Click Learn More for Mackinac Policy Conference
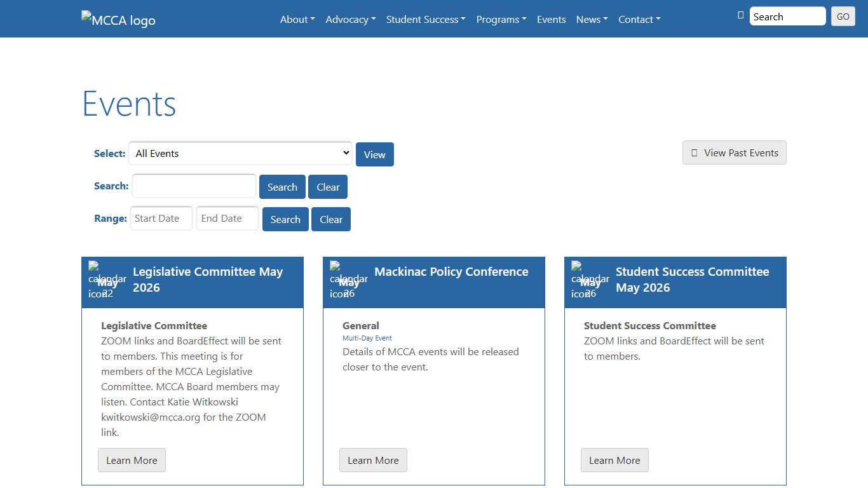Image resolution: width=868 pixels, height=488 pixels. (x=373, y=461)
